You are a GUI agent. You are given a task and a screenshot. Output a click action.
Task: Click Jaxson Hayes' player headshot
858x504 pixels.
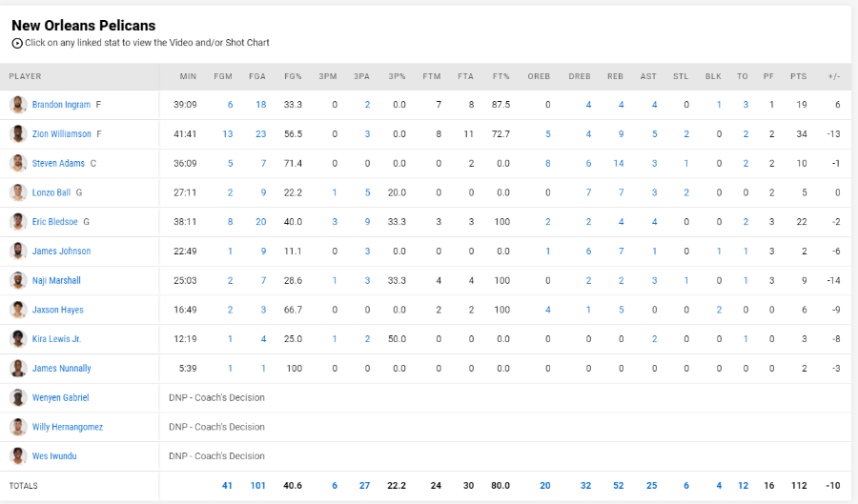click(18, 310)
